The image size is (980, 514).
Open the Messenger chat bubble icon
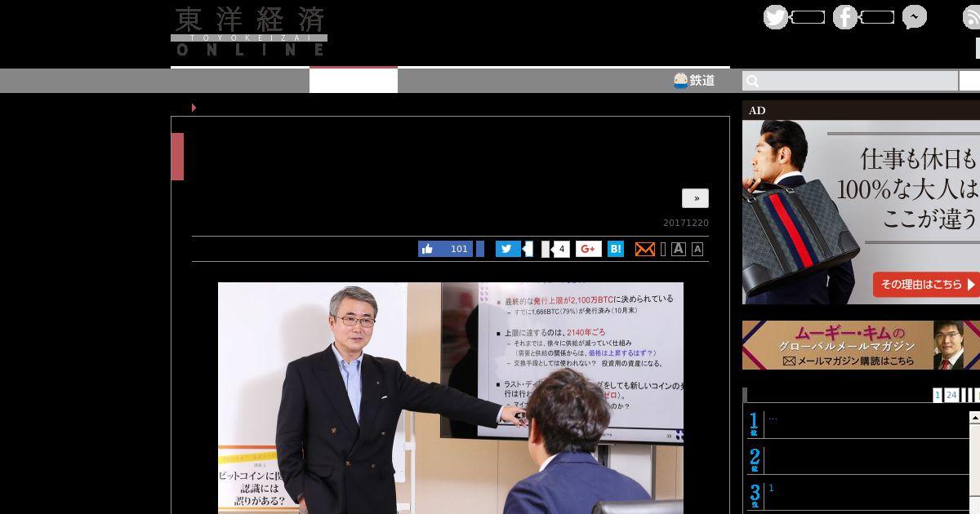coord(915,17)
